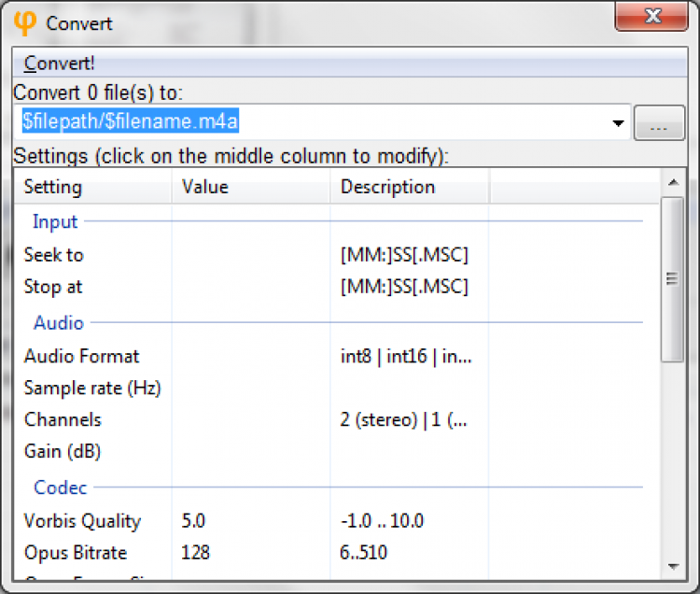Click the scrollbar down arrow

673,565
